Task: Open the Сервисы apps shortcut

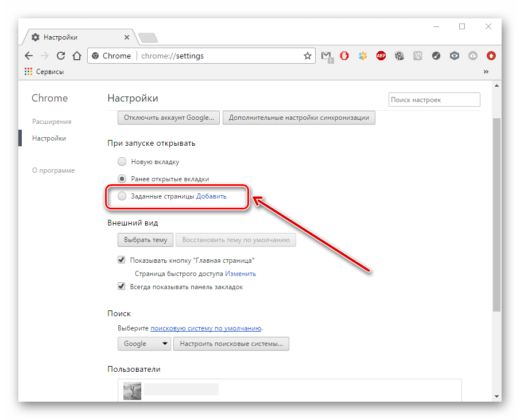Action: tap(44, 72)
